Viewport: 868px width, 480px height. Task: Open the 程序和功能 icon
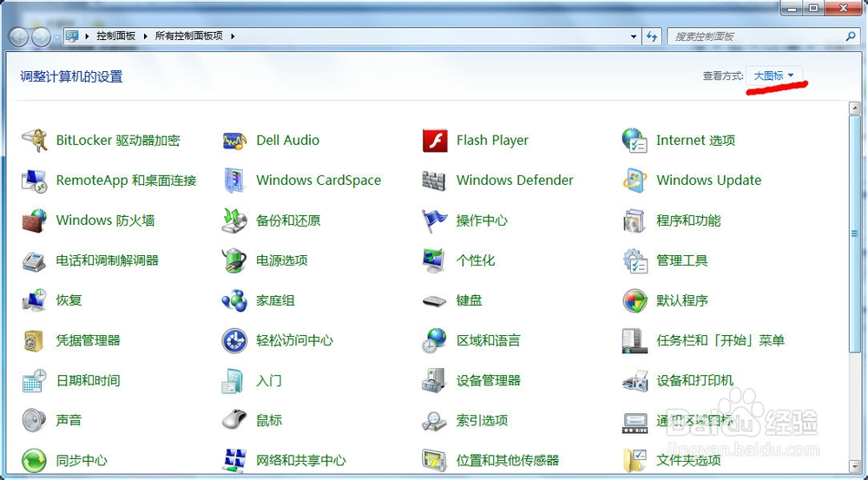pyautogui.click(x=635, y=220)
